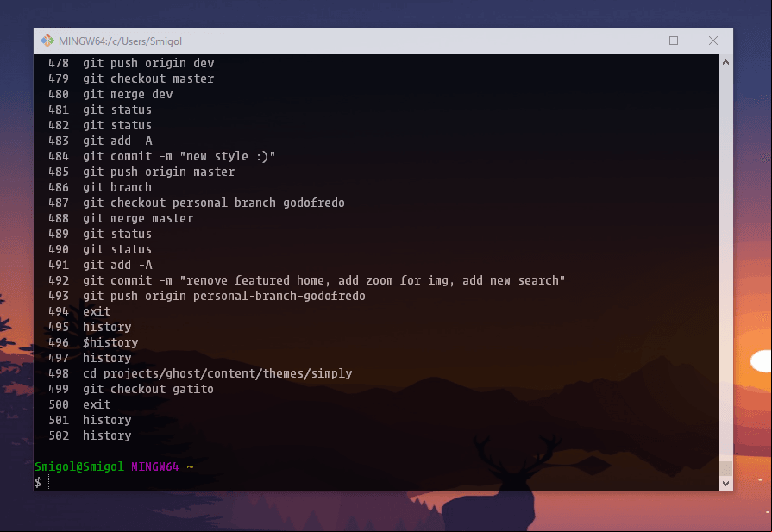Click the Git Bash icon in title bar
This screenshot has width=772, height=532.
[x=47, y=41]
